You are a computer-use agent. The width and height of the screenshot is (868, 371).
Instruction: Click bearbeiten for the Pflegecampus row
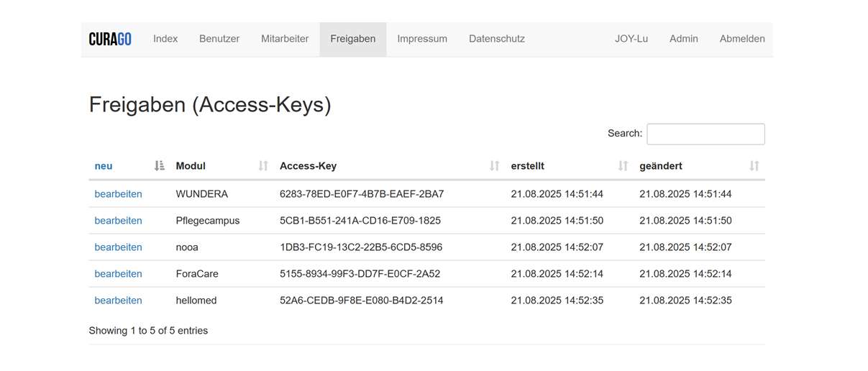pyautogui.click(x=118, y=221)
